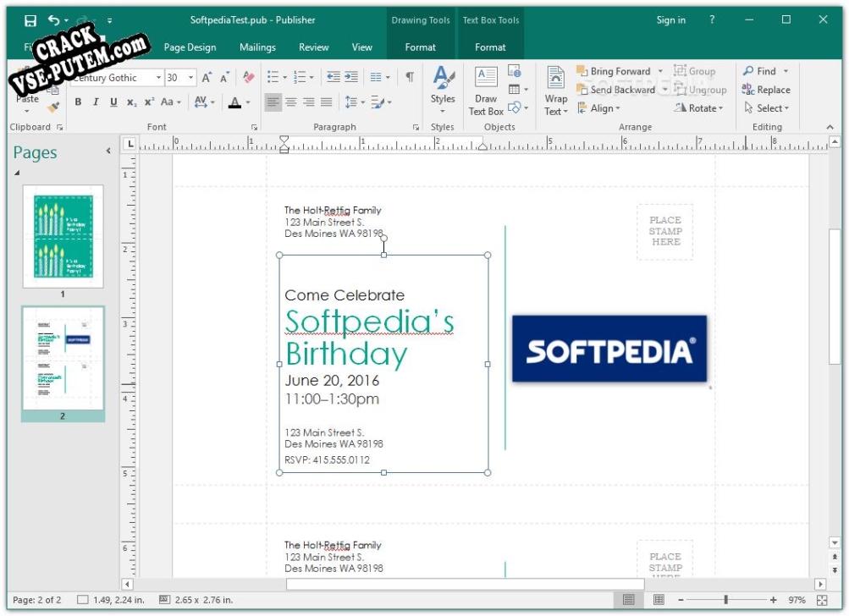Viewport: 849px width, 616px height.
Task: Expand numbering list dropdown
Action: tap(311, 77)
